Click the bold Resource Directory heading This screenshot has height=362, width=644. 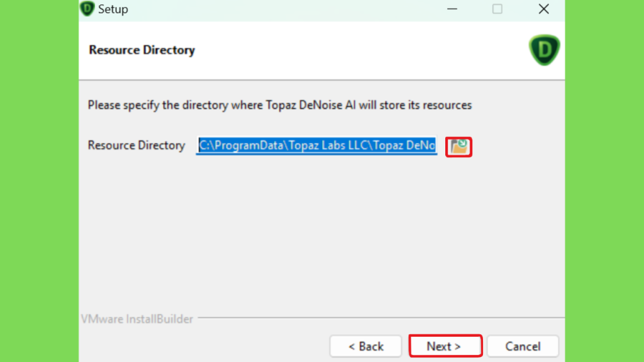point(142,50)
